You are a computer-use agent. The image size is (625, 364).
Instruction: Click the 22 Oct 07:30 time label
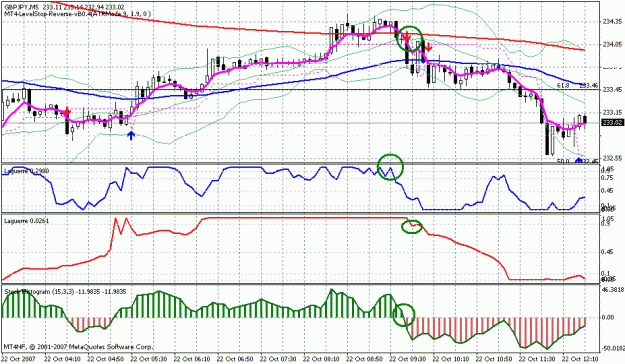point(279,359)
